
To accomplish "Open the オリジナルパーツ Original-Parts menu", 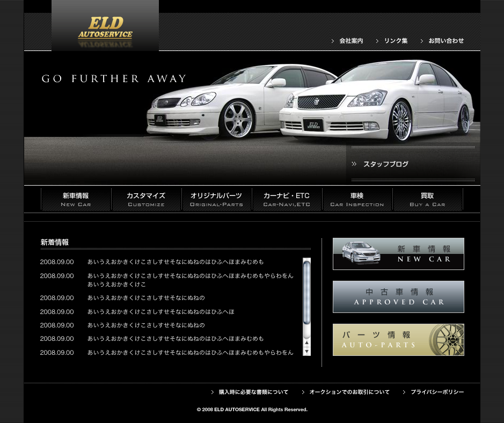I will pos(216,200).
